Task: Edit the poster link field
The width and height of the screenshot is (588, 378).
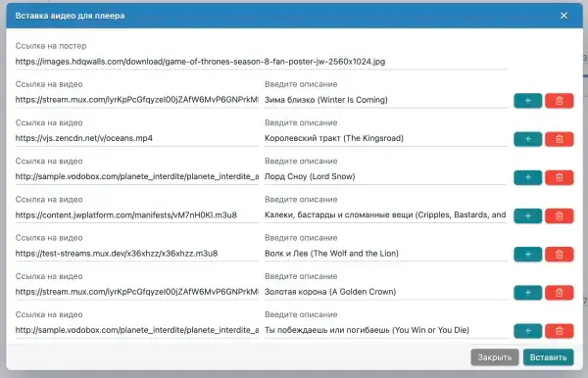Action: point(261,62)
